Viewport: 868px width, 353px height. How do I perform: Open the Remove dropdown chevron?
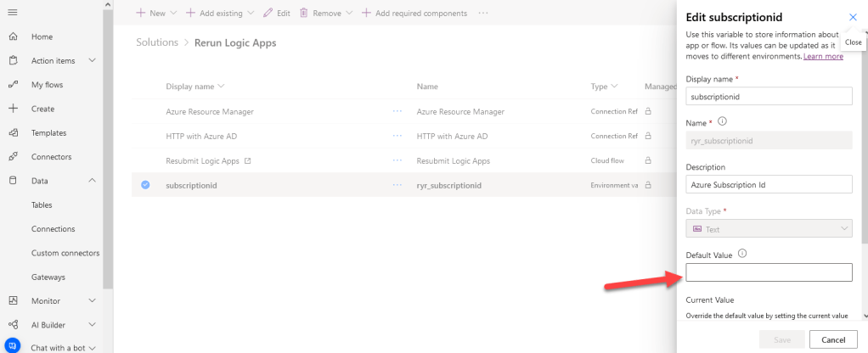pos(349,13)
